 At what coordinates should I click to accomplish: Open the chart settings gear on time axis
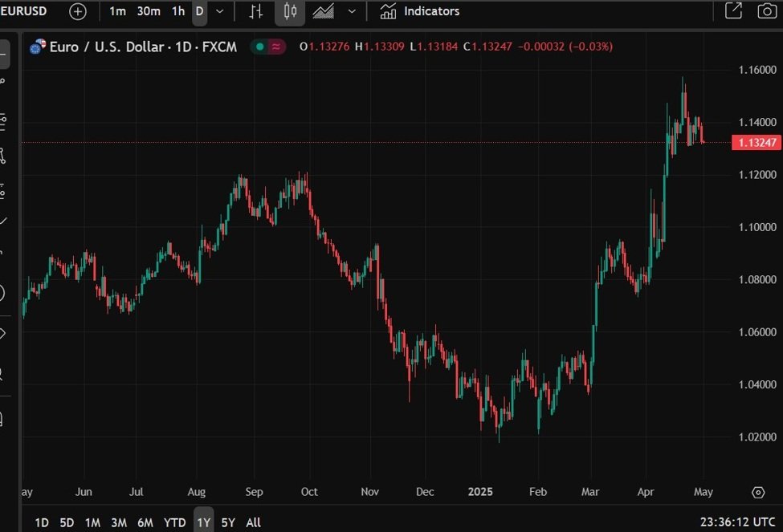pos(757,492)
